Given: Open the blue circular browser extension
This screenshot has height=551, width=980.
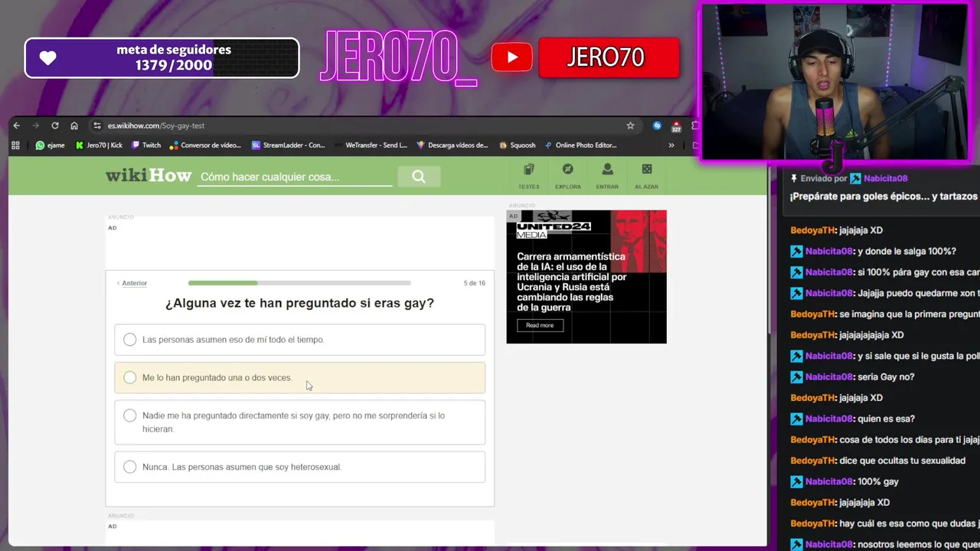Looking at the screenshot, I should 657,126.
